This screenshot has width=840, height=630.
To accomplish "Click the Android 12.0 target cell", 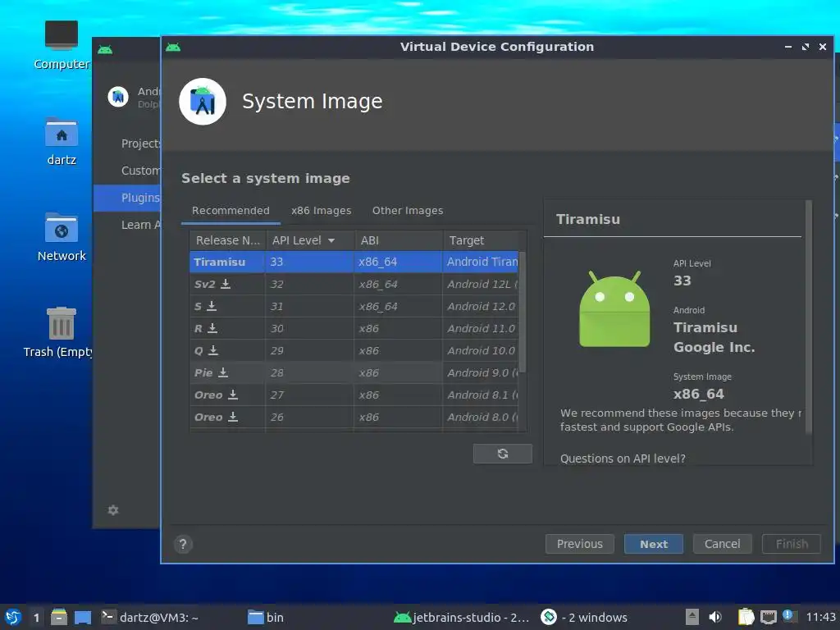I will point(481,306).
